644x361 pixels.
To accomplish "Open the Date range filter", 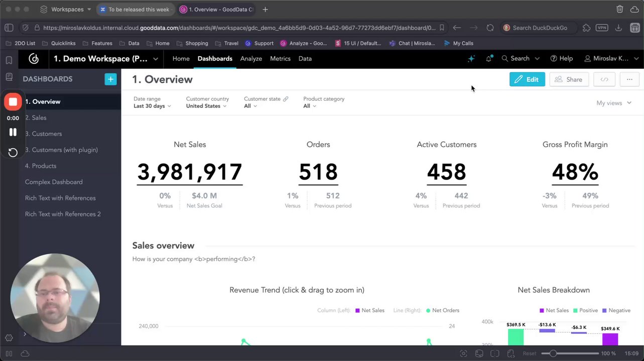I will pos(152,102).
